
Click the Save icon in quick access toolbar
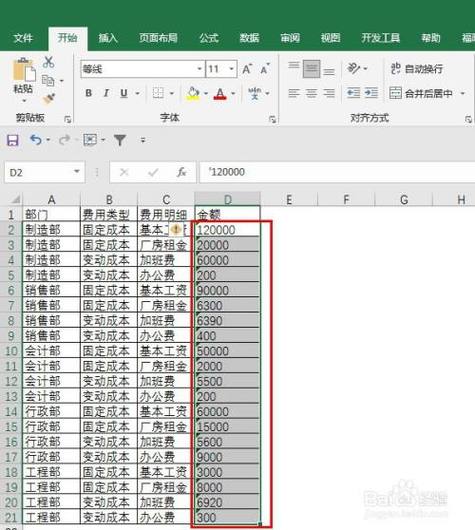coord(13,140)
